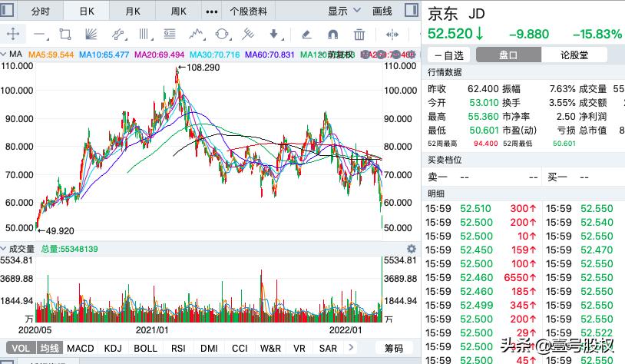Pick the eraser tool in toolbar
625x364 pixels.
coord(306,35)
